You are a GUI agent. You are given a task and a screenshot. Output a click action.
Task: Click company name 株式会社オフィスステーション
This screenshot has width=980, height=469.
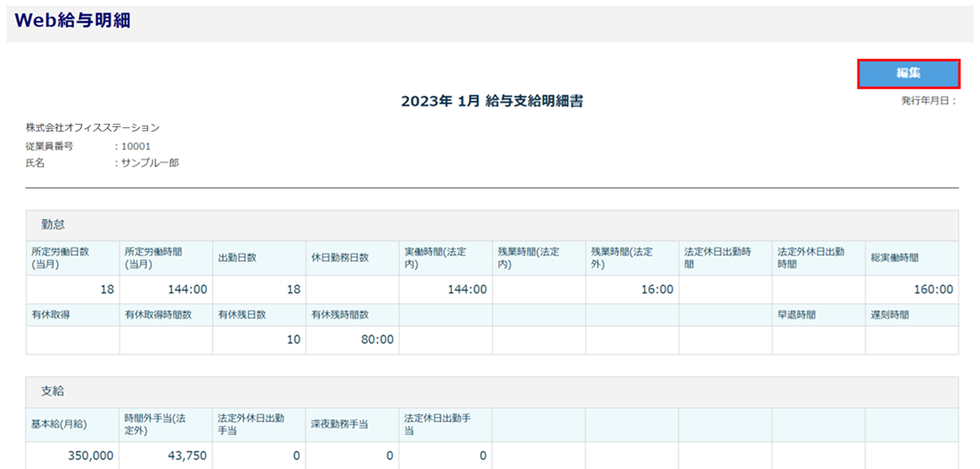click(93, 128)
